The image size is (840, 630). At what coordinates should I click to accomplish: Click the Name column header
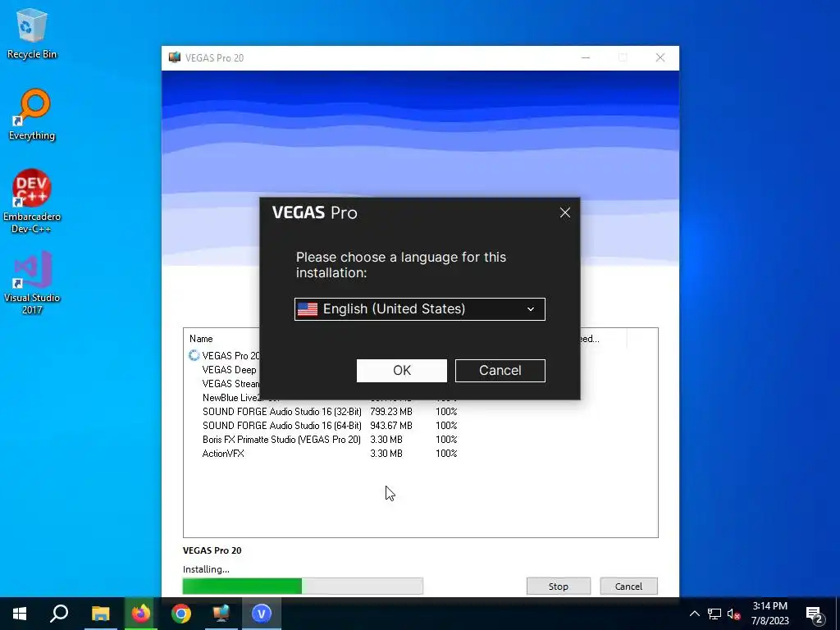pos(201,339)
